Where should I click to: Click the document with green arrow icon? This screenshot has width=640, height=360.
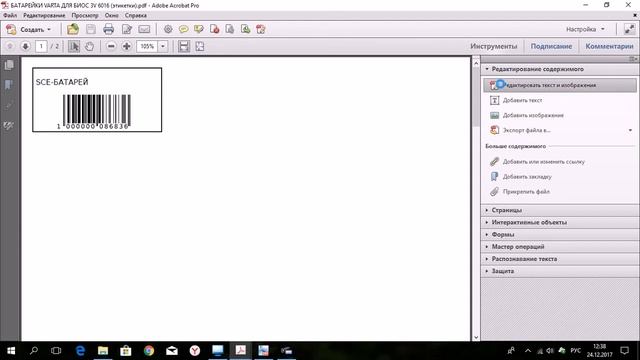coord(245,29)
